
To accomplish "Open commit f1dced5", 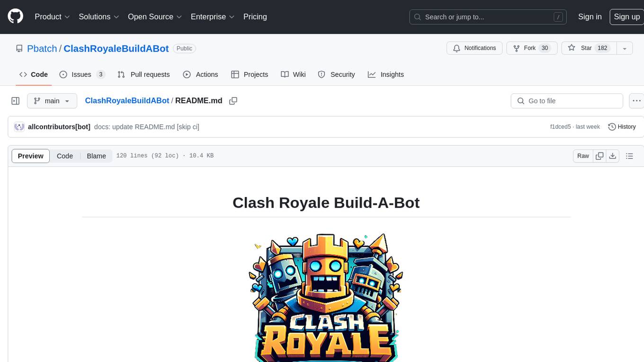I will 561,127.
